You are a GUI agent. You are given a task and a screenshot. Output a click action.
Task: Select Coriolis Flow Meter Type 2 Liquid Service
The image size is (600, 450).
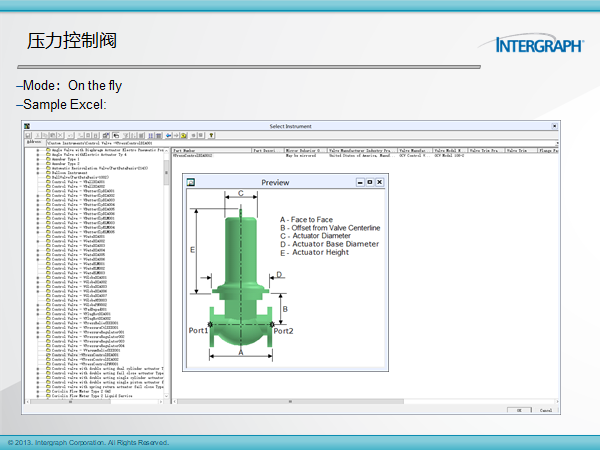tap(92, 396)
